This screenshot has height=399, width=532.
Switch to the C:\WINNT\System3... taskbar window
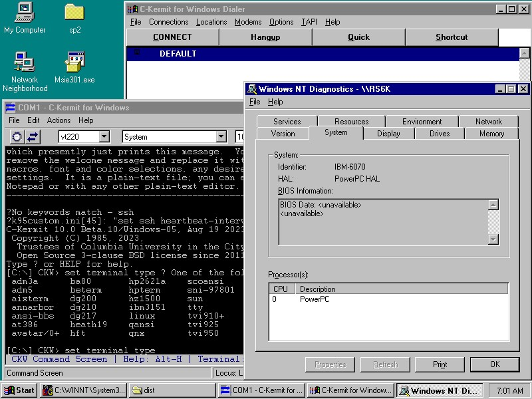point(84,390)
